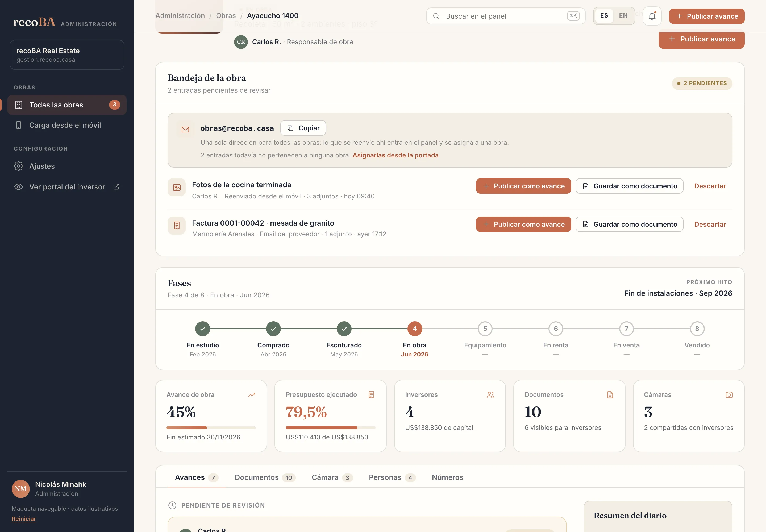Click the receipt icon for Factura 0001-00042
The height and width of the screenshot is (532, 766).
pyautogui.click(x=177, y=226)
